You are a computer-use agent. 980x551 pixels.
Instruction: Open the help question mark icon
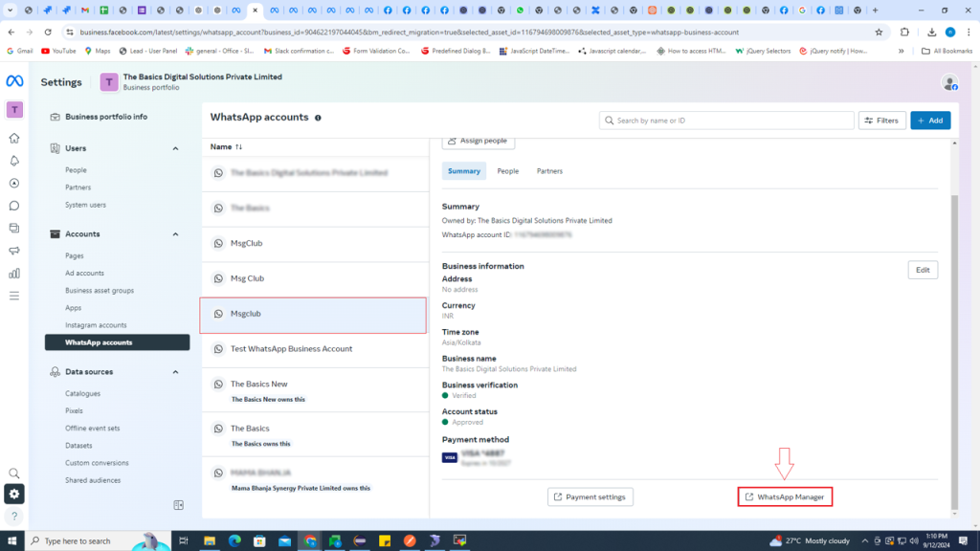point(14,516)
